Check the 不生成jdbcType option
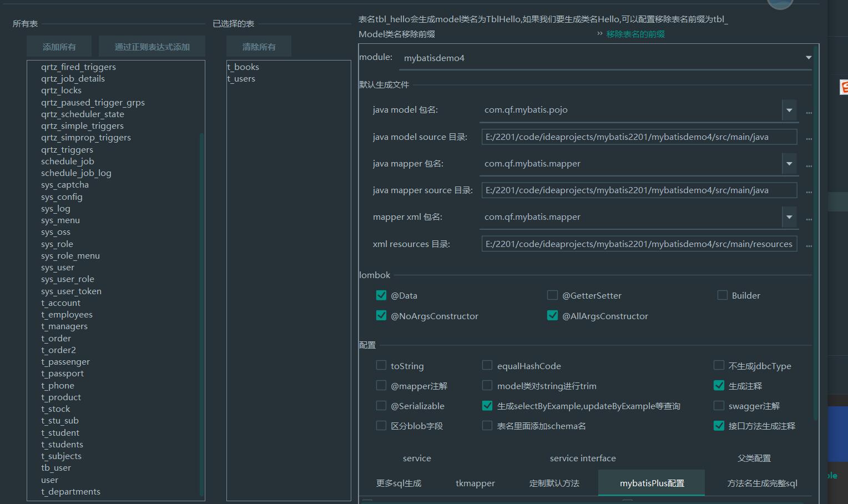 tap(719, 365)
